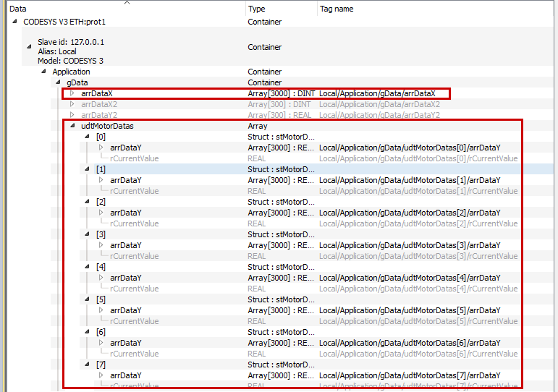Expand the greyed arrDataX2 node

(72, 105)
